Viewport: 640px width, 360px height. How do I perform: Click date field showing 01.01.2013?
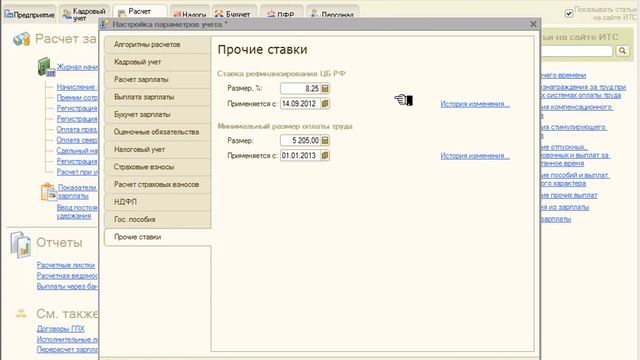pyautogui.click(x=300, y=156)
